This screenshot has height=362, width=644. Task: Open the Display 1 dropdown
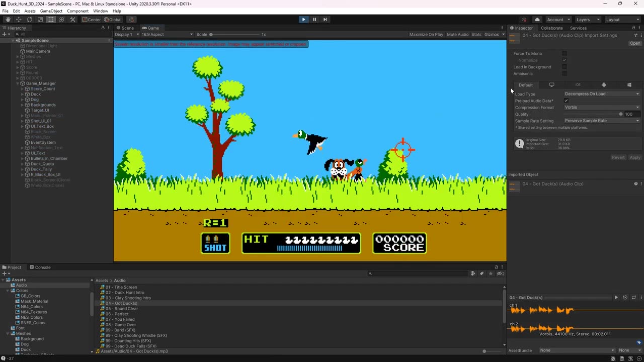(126, 35)
